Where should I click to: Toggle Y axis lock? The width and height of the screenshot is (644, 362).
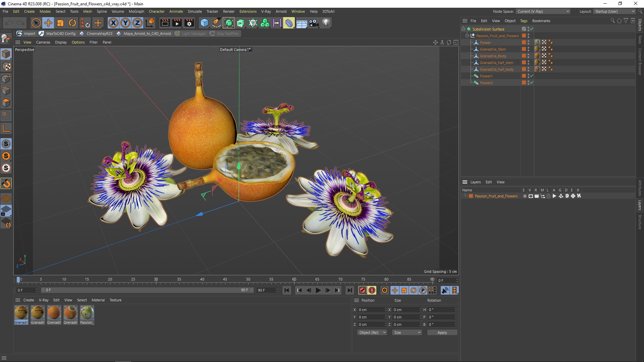pyautogui.click(x=125, y=23)
